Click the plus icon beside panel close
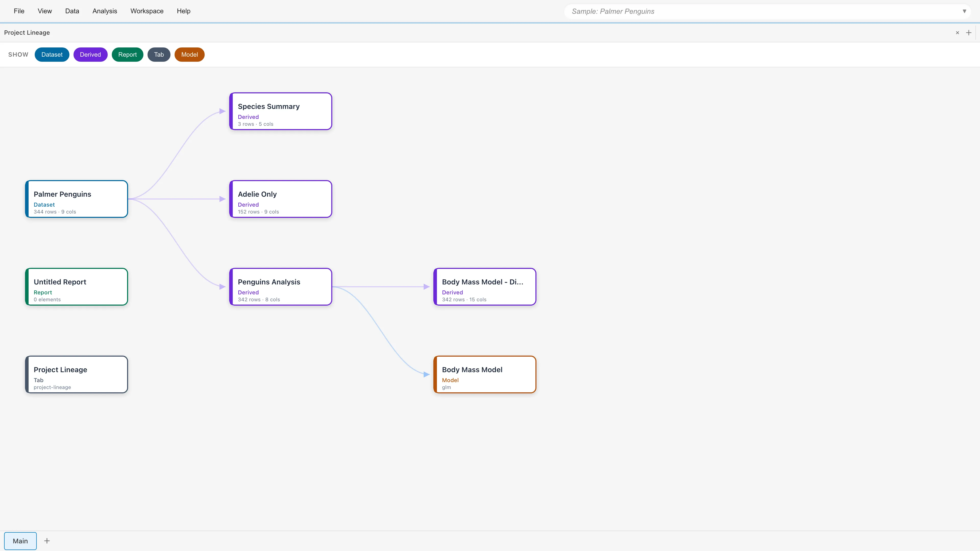Viewport: 980px width, 551px height. (x=969, y=33)
